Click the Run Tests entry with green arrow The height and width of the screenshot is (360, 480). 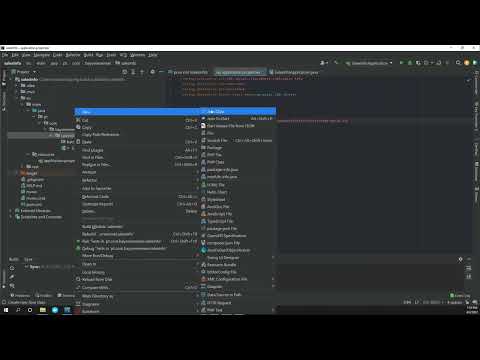click(x=137, y=241)
